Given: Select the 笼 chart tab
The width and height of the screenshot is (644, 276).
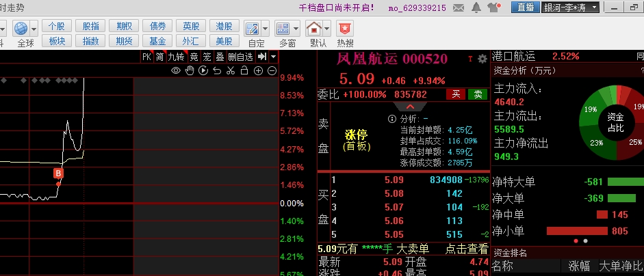Looking at the screenshot, I should point(207,57).
